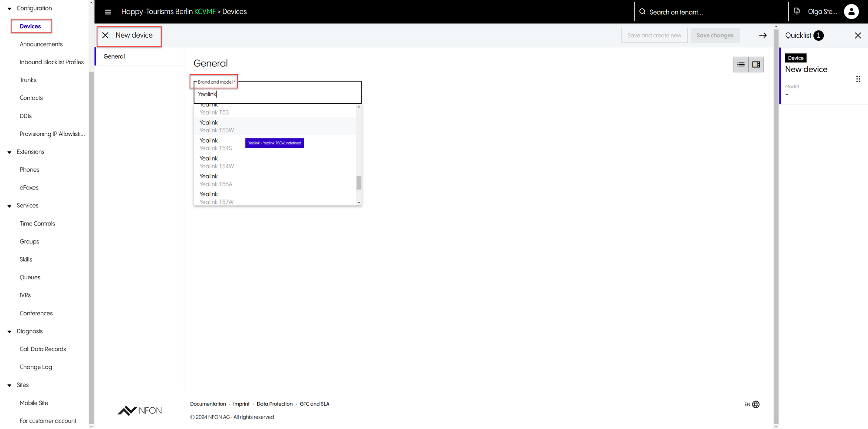Close the New device form
This screenshot has height=429, width=868.
click(105, 36)
